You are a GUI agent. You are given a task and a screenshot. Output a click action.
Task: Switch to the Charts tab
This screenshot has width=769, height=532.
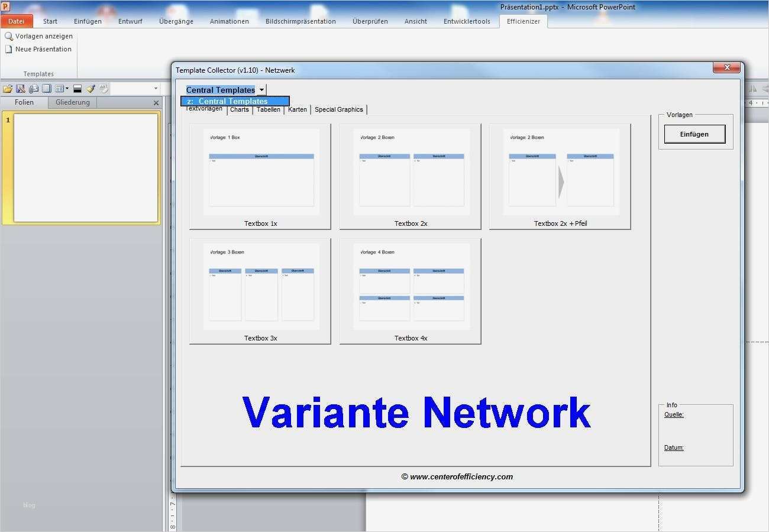[x=240, y=109]
